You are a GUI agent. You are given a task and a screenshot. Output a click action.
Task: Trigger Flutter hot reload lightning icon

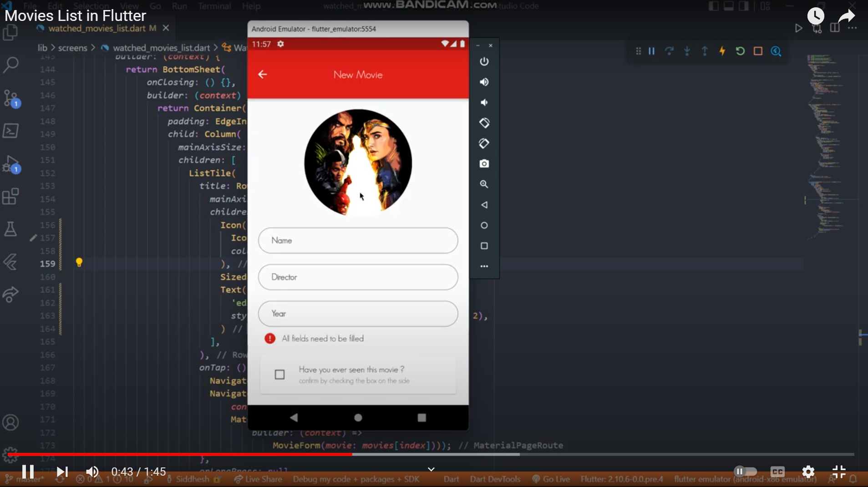722,51
